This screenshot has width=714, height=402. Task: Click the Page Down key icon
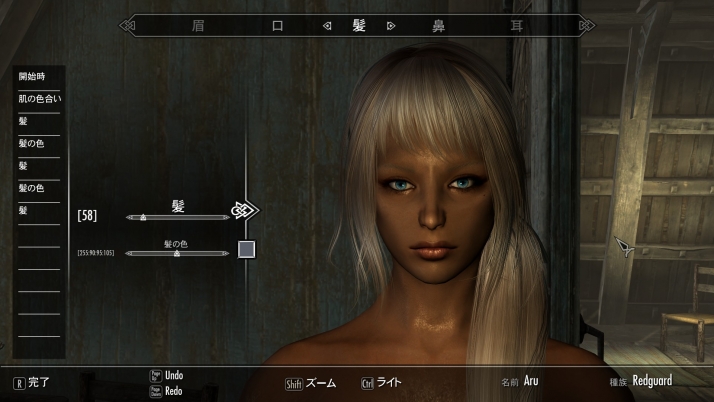coord(156,392)
